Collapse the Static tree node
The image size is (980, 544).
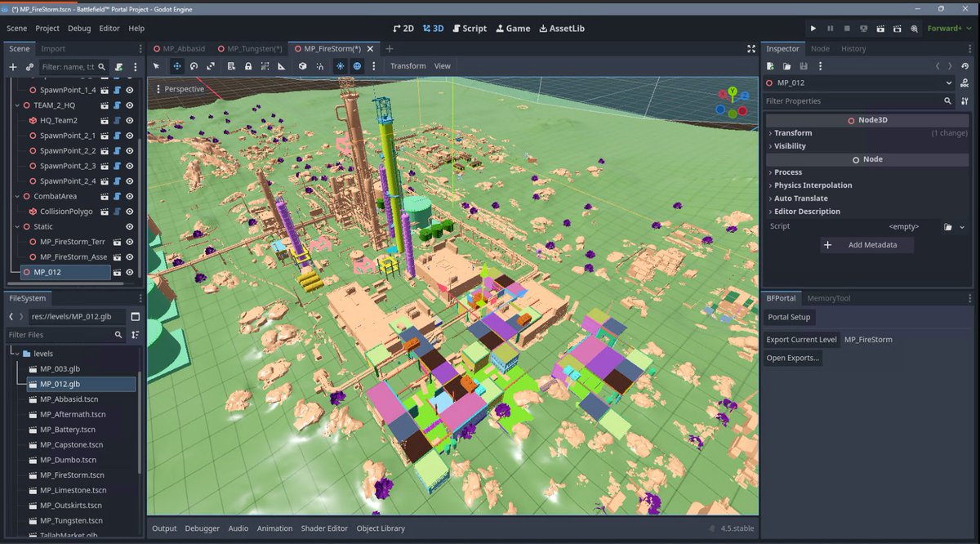point(16,226)
